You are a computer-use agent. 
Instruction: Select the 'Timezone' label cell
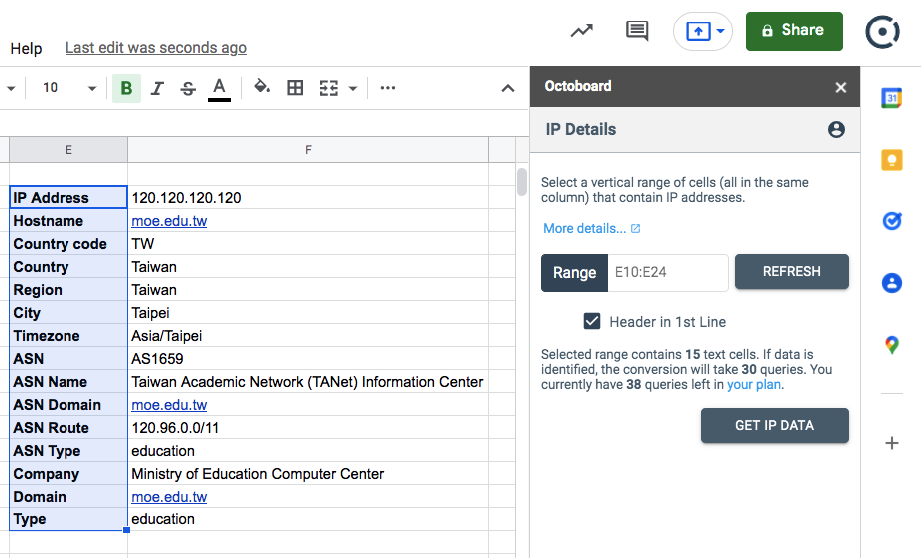point(68,335)
